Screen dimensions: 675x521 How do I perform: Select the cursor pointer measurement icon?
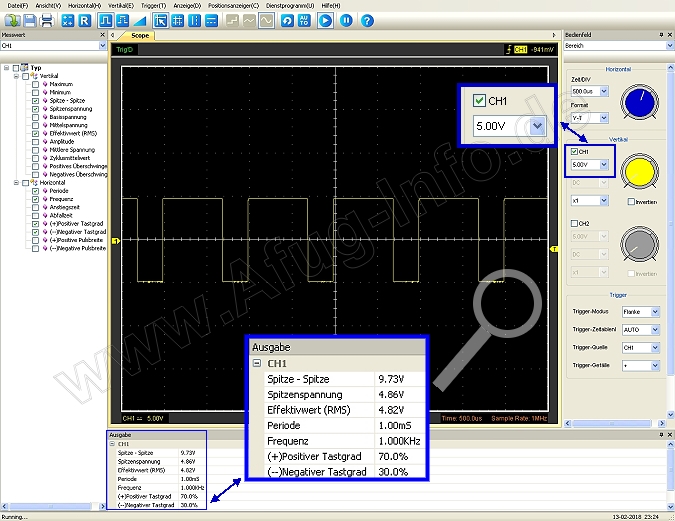161,20
